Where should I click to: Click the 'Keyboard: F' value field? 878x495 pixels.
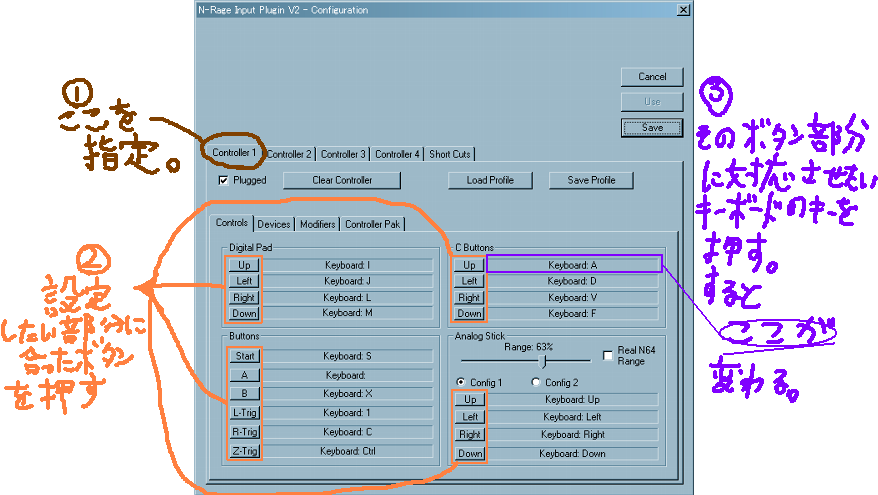click(x=573, y=314)
